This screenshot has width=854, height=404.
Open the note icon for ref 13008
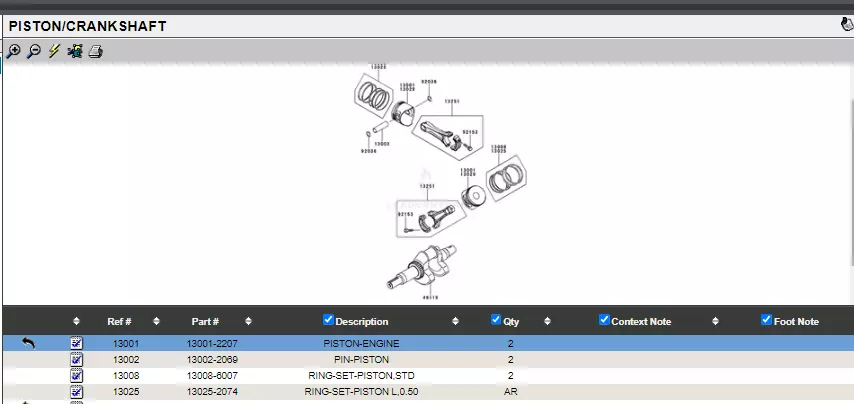click(x=77, y=375)
